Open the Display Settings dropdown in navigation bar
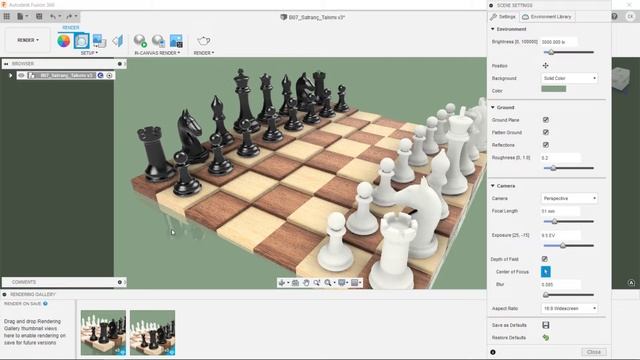 (x=344, y=282)
